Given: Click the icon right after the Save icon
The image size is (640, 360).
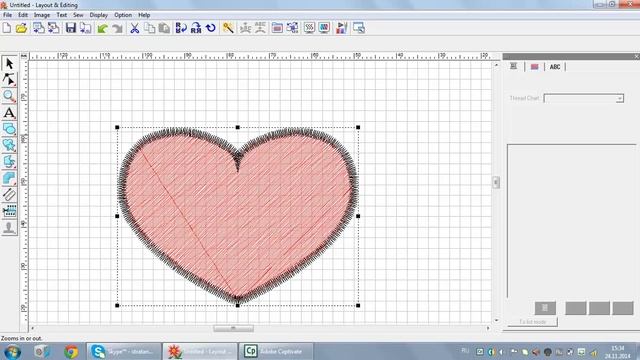Looking at the screenshot, I should click(86, 28).
